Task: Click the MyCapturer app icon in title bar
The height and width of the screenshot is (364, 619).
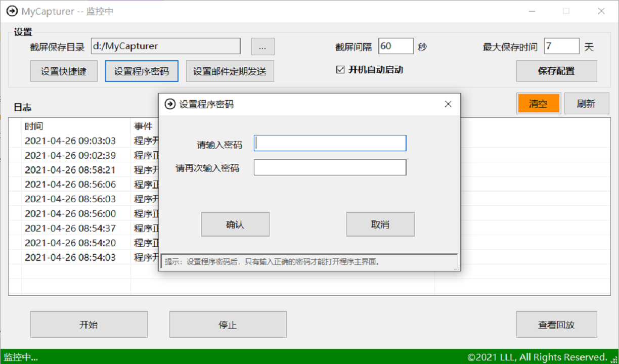Action: click(x=11, y=11)
